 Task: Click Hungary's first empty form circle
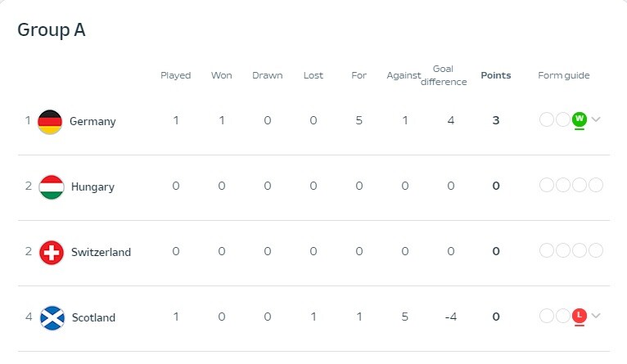(547, 185)
